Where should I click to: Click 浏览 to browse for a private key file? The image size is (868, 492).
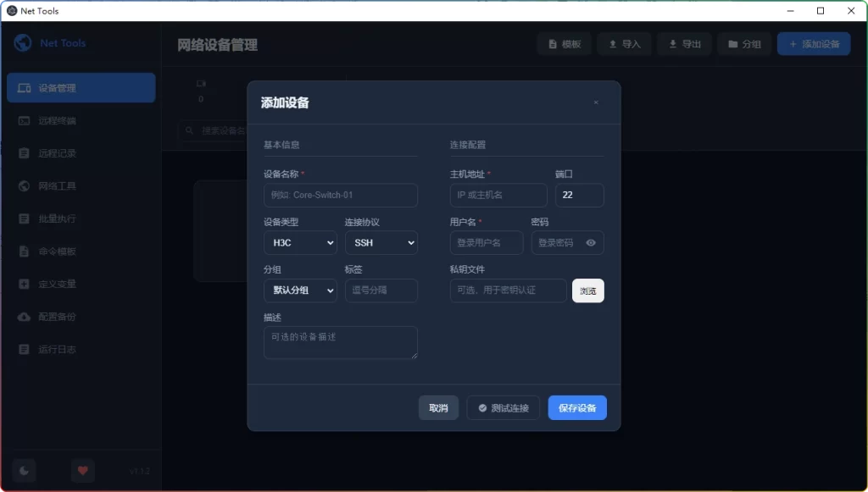tap(588, 290)
